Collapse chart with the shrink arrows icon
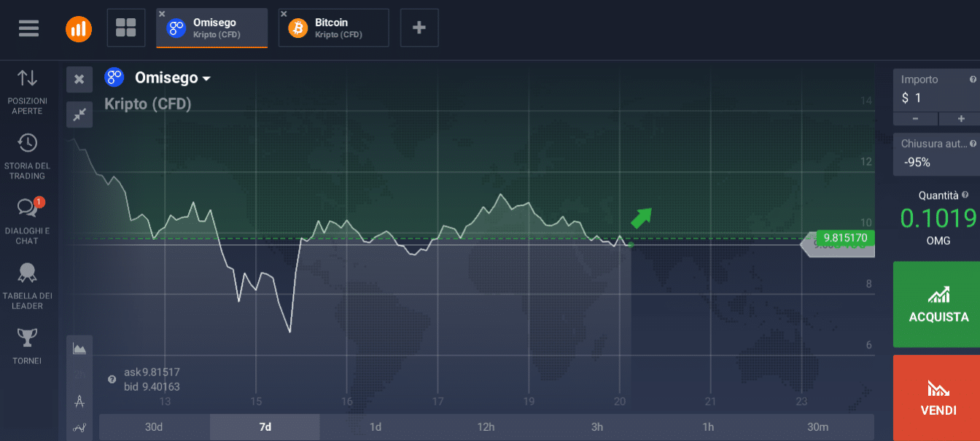Image resolution: width=980 pixels, height=441 pixels. [79, 114]
